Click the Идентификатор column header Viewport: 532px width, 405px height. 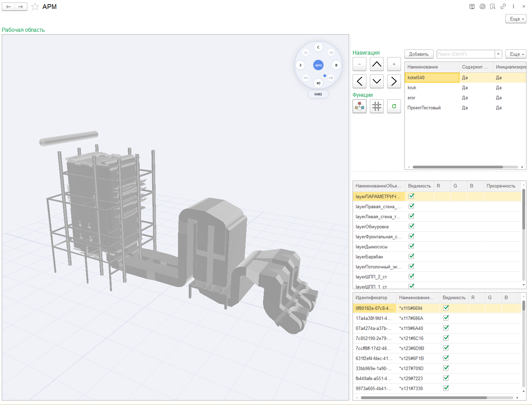374,298
